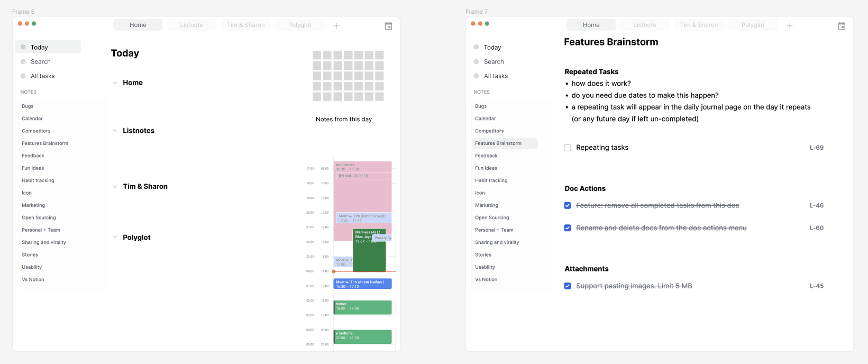Open Habit tracking note in Frame 6
Viewport: 868px width, 364px height.
click(x=38, y=180)
